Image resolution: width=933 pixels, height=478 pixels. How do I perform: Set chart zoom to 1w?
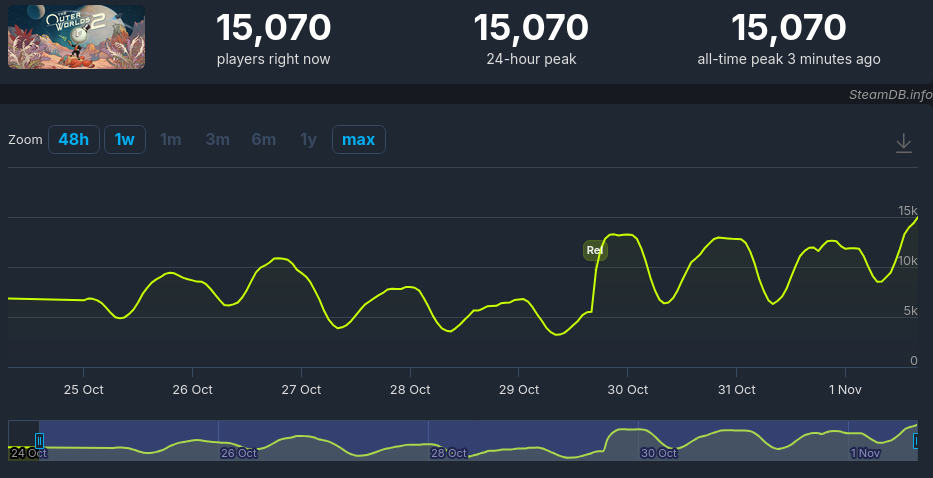pos(125,139)
